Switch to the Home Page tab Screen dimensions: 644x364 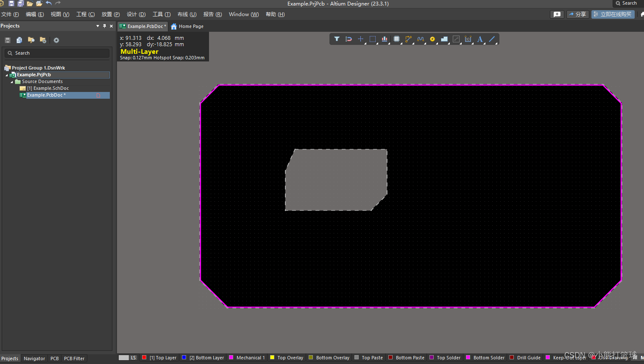pyautogui.click(x=187, y=26)
